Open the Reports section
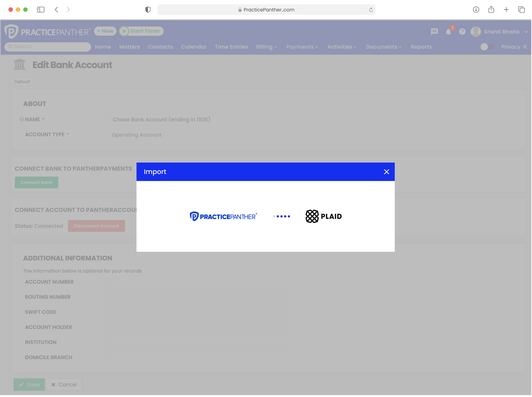Viewport: 532px width, 397px height. tap(421, 47)
